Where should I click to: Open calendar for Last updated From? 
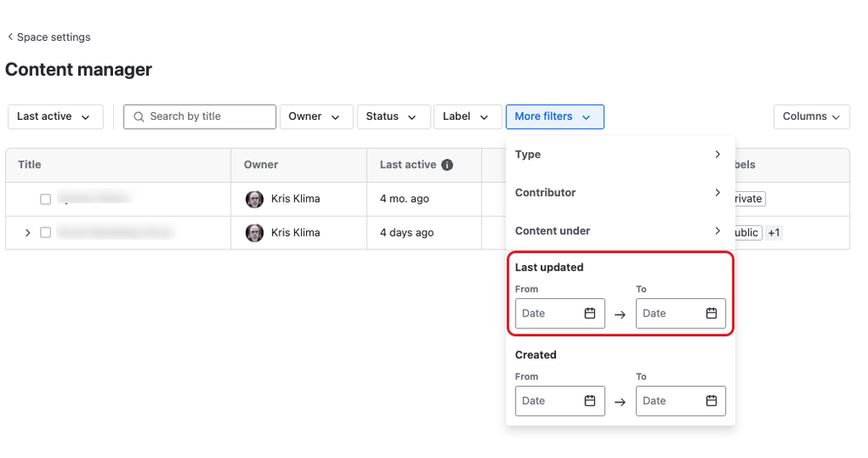[x=590, y=314]
